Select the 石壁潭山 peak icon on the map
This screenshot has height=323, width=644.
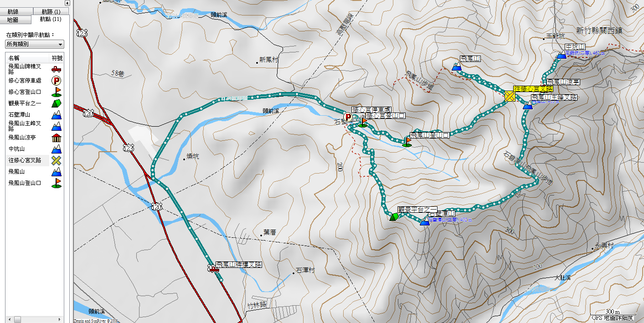[425, 221]
